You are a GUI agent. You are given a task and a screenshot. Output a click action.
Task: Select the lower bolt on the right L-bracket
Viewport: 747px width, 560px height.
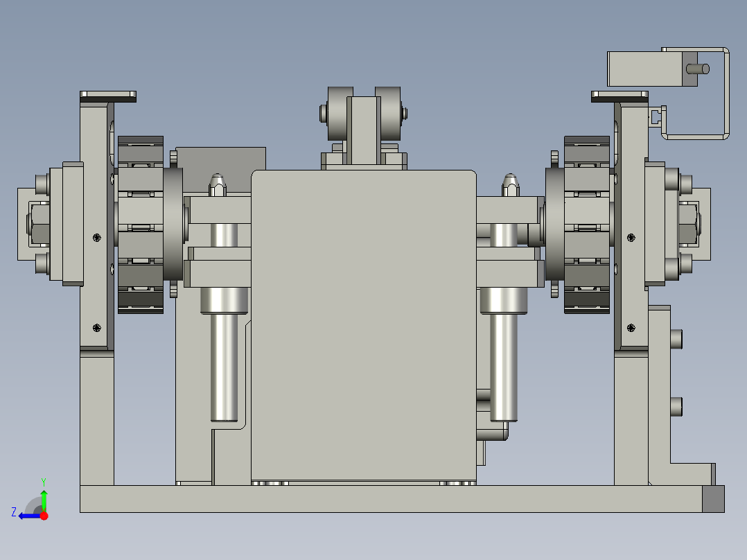tap(676, 407)
